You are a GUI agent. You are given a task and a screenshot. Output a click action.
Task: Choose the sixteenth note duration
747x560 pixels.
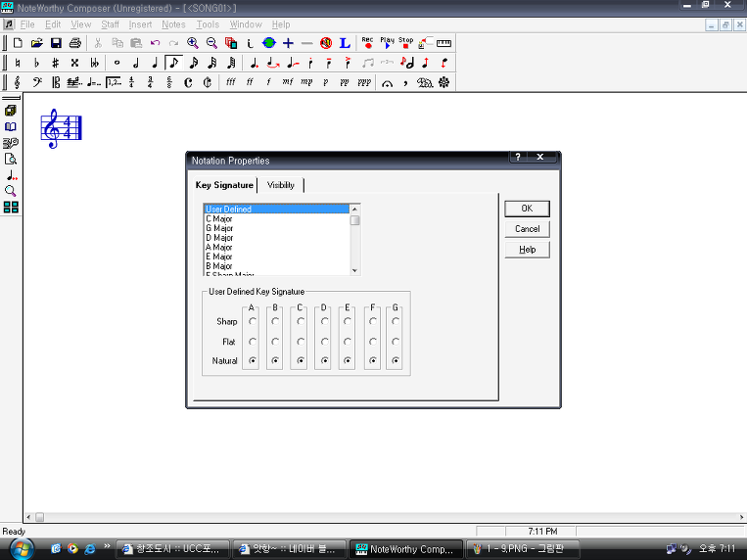[x=194, y=63]
